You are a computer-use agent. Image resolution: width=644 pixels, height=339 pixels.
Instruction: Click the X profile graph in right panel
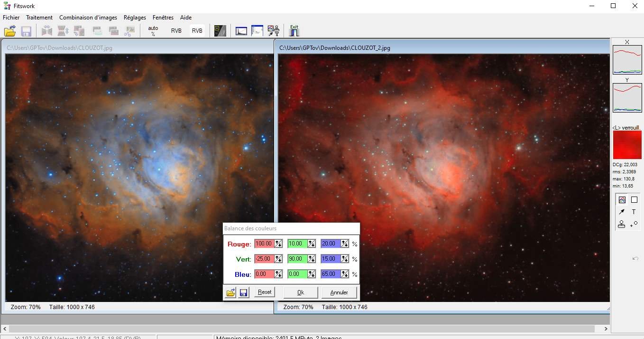pyautogui.click(x=627, y=60)
